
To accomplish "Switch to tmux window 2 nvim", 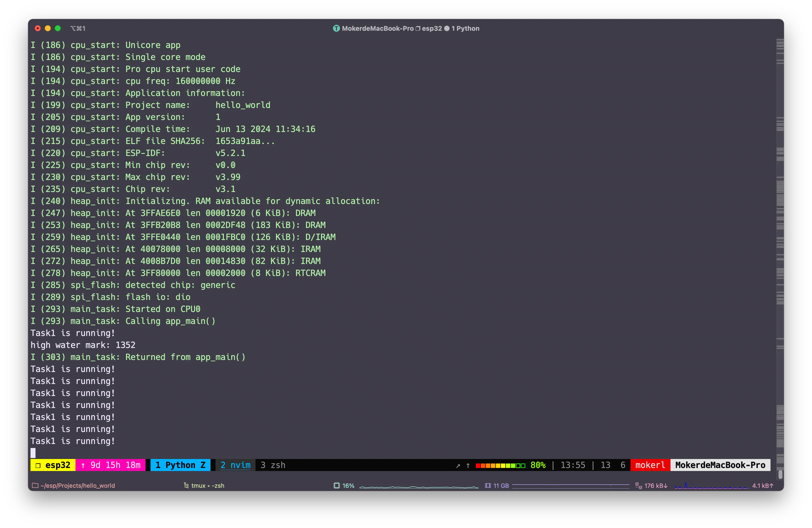I will coord(235,465).
